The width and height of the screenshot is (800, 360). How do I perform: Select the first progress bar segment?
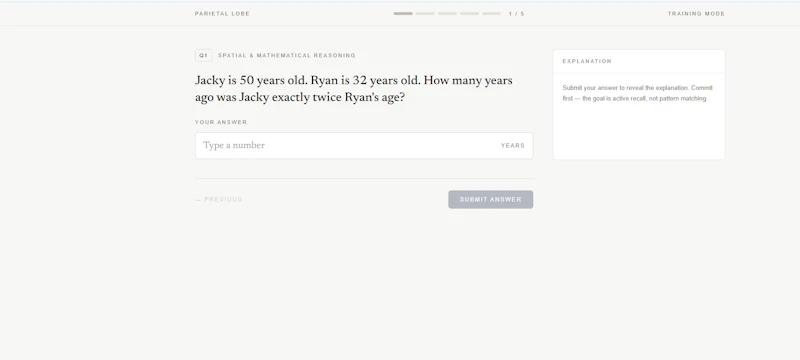point(403,14)
